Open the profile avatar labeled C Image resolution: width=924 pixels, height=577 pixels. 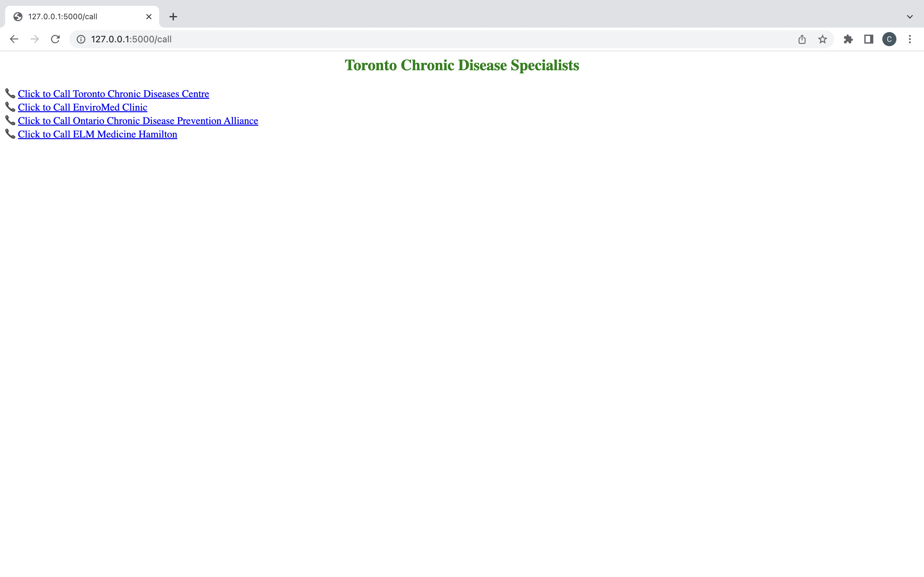coord(889,39)
